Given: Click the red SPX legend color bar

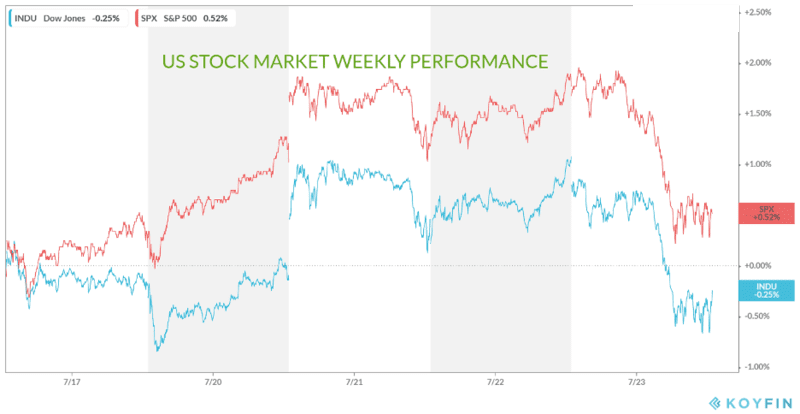Looking at the screenshot, I should pyautogui.click(x=137, y=17).
